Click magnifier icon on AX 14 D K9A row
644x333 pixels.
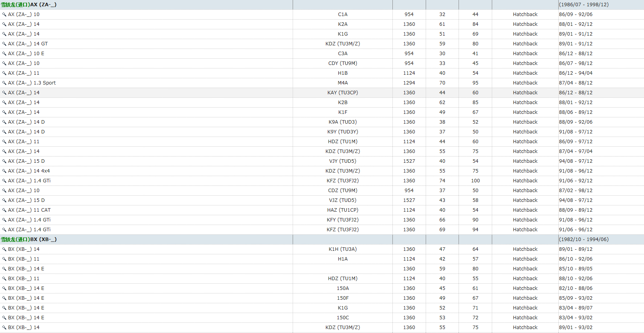tap(4, 122)
